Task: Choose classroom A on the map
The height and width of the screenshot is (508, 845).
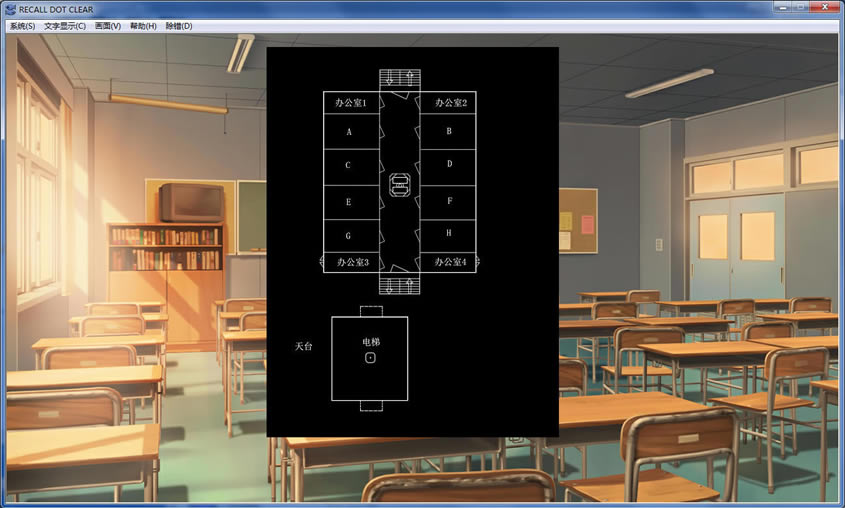Action: click(x=351, y=131)
